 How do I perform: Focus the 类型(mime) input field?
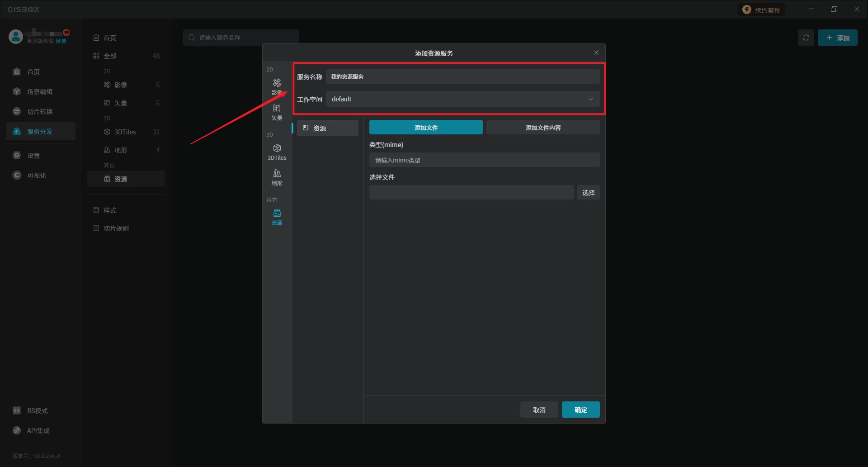pos(484,160)
